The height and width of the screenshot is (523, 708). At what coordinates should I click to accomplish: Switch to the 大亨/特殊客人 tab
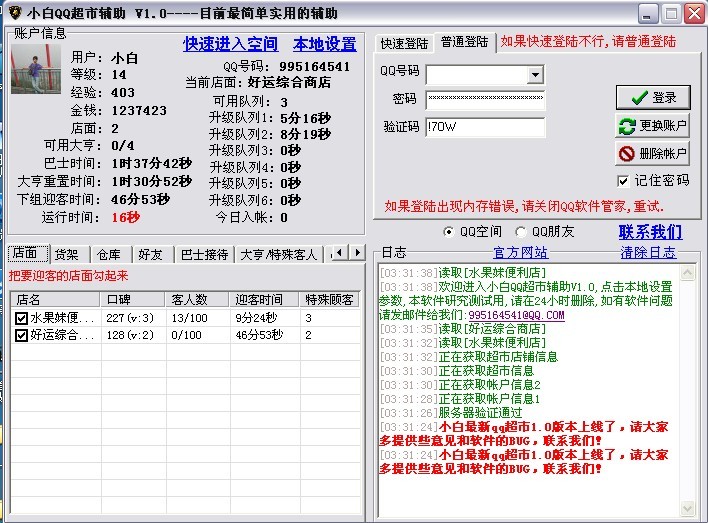tap(279, 255)
